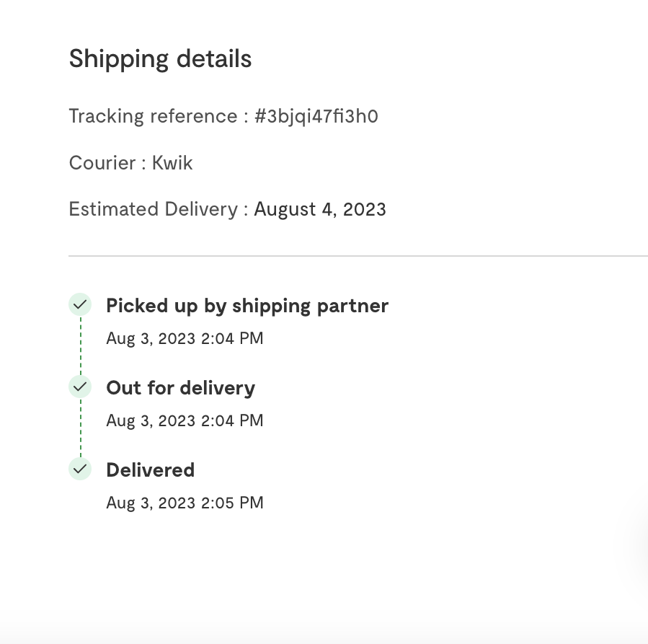
Task: Click the Courier label text
Action: coord(102,163)
